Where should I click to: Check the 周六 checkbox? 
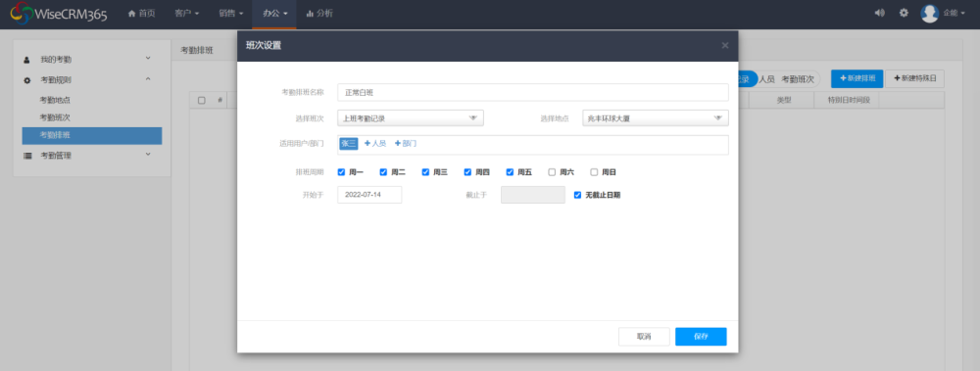(552, 172)
